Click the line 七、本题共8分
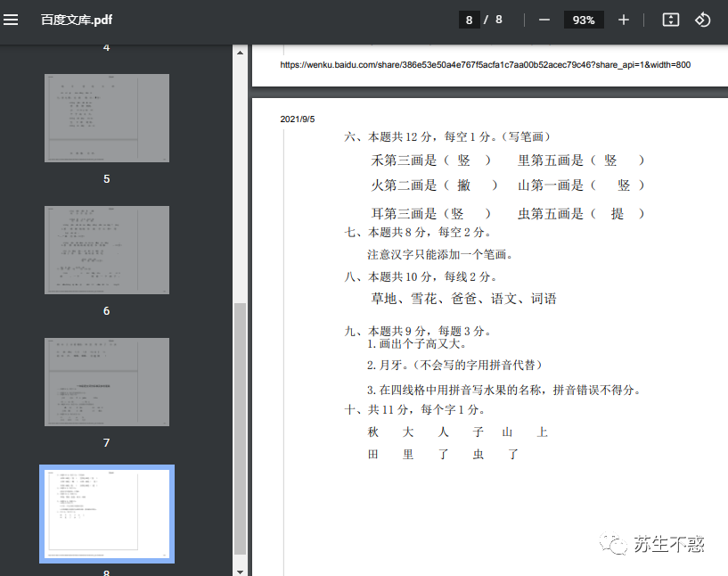The image size is (728, 576). (418, 232)
